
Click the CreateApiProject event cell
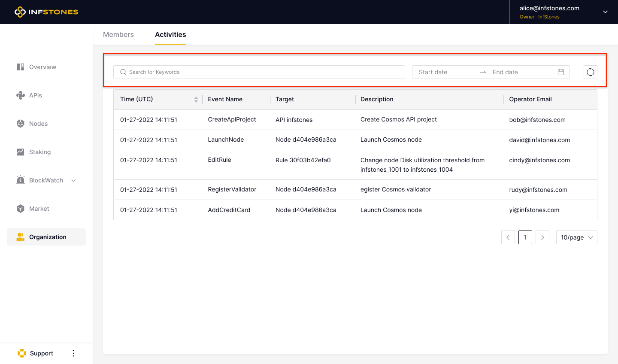coord(232,119)
